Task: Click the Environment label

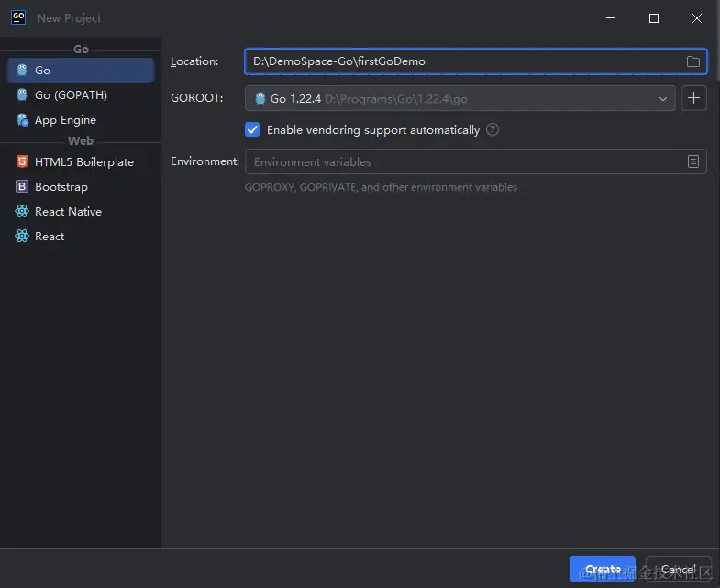Action: [x=205, y=161]
